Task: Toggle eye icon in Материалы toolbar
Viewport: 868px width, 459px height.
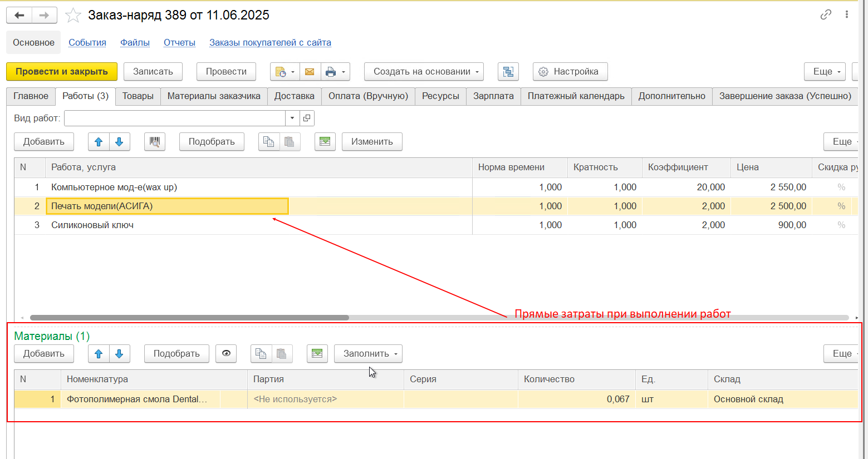Action: coord(226,354)
